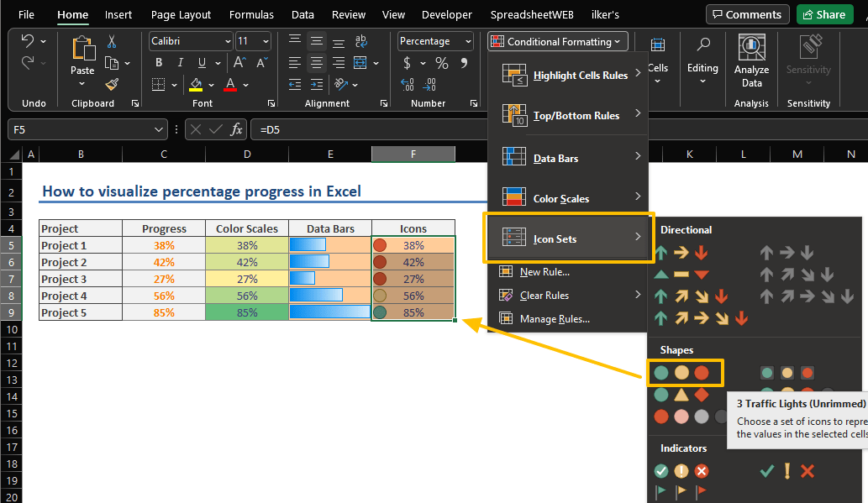The image size is (868, 503).
Task: Choose 3 Traffic Lights Unrimmed icon set
Action: (681, 372)
